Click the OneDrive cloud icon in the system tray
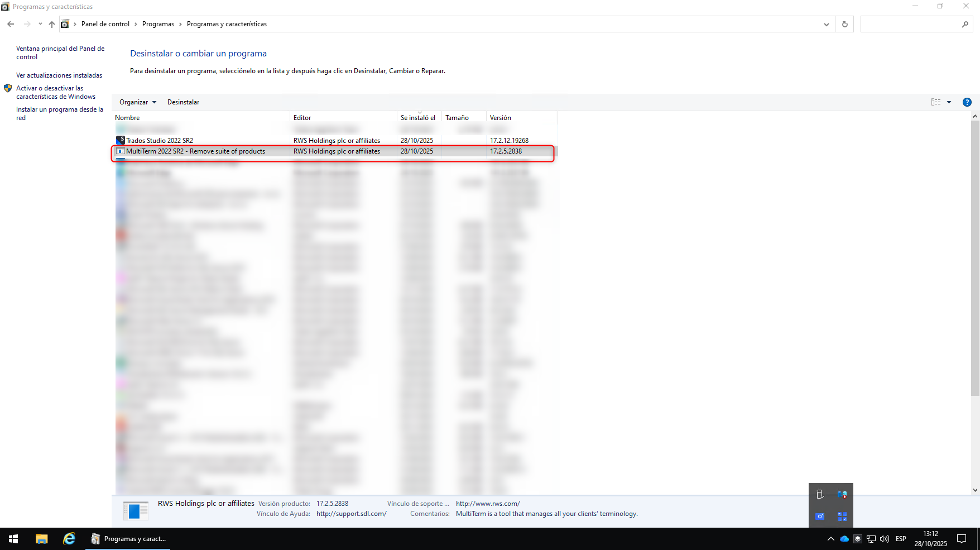The height and width of the screenshot is (550, 980). point(844,538)
